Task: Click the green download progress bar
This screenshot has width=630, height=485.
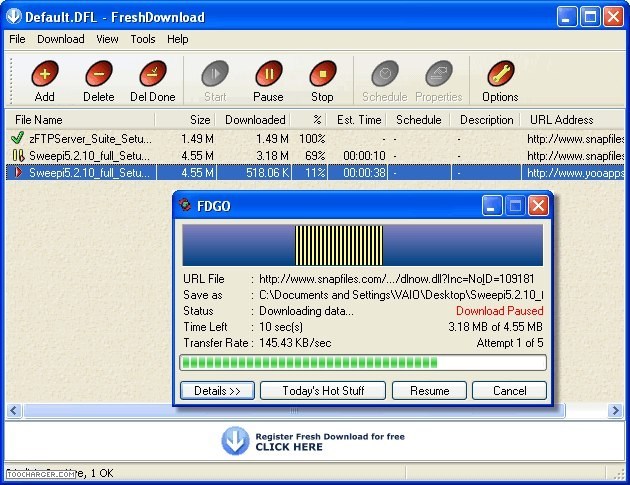Action: tap(363, 362)
